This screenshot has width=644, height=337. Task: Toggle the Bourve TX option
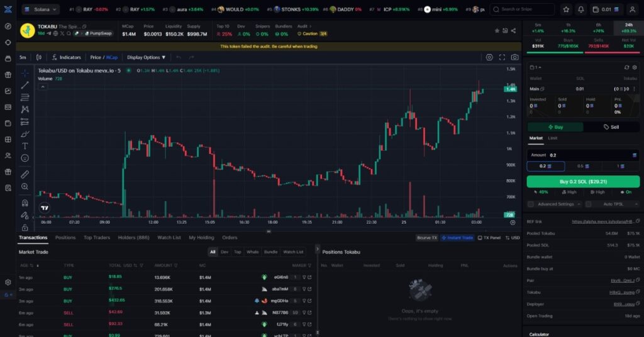click(427, 238)
